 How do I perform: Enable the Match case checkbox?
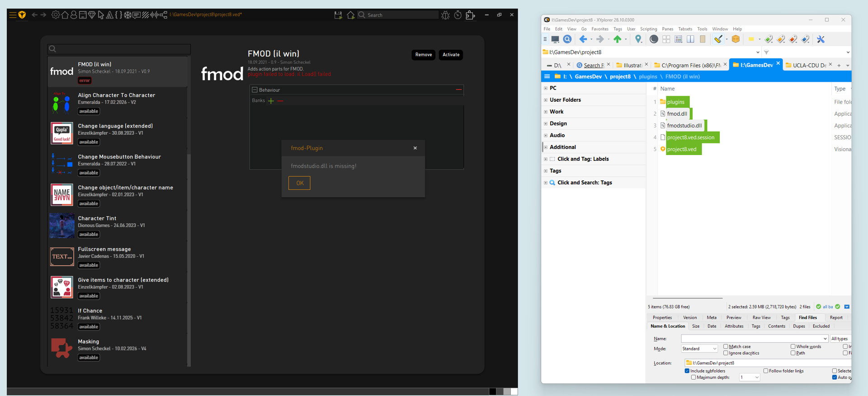[x=726, y=347]
